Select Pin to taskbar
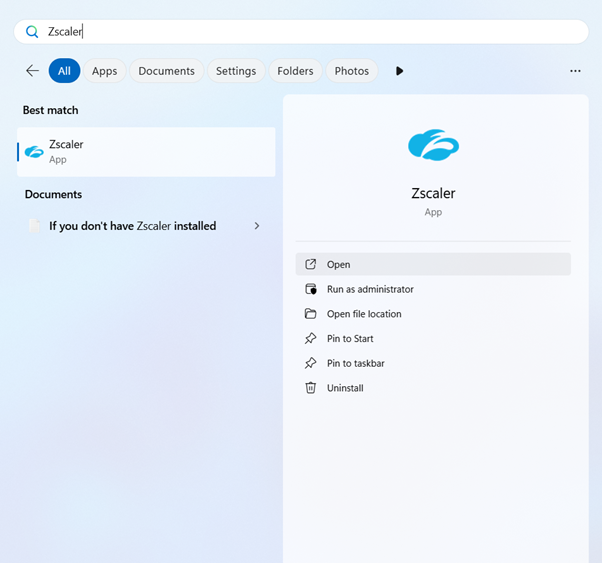The height and width of the screenshot is (563, 602). pyautogui.click(x=433, y=363)
